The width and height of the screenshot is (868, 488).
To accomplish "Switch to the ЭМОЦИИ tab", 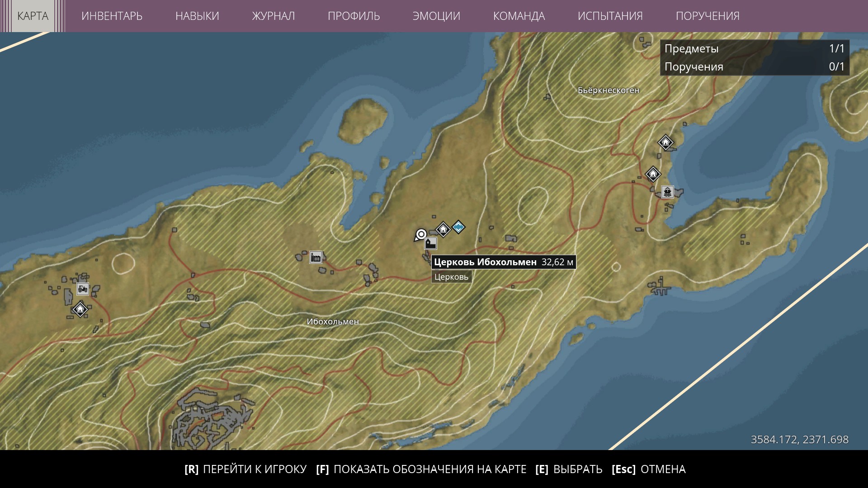I will [436, 16].
